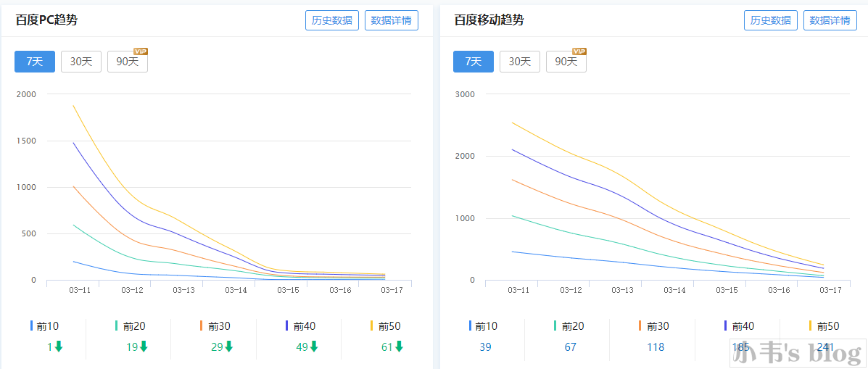
Task: Click the 百度PC趋势 panel title
Action: pyautogui.click(x=46, y=20)
